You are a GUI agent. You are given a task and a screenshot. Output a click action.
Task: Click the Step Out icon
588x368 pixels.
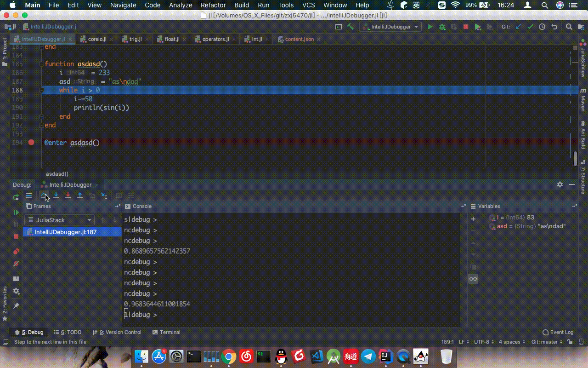click(79, 195)
